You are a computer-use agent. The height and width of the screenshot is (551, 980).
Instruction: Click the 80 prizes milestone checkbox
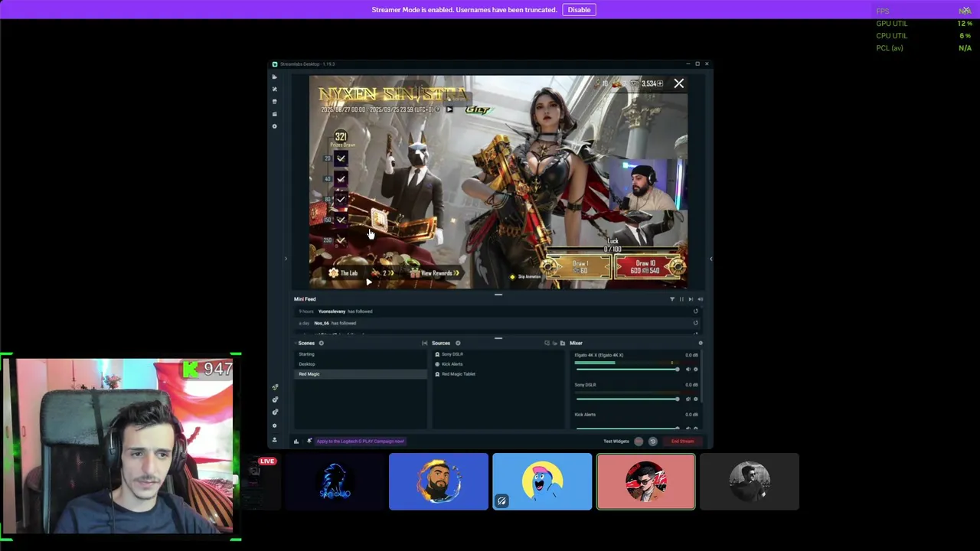pyautogui.click(x=341, y=200)
